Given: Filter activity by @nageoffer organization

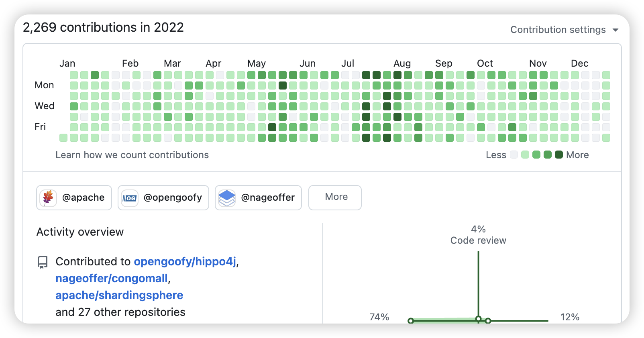Looking at the screenshot, I should tap(258, 198).
